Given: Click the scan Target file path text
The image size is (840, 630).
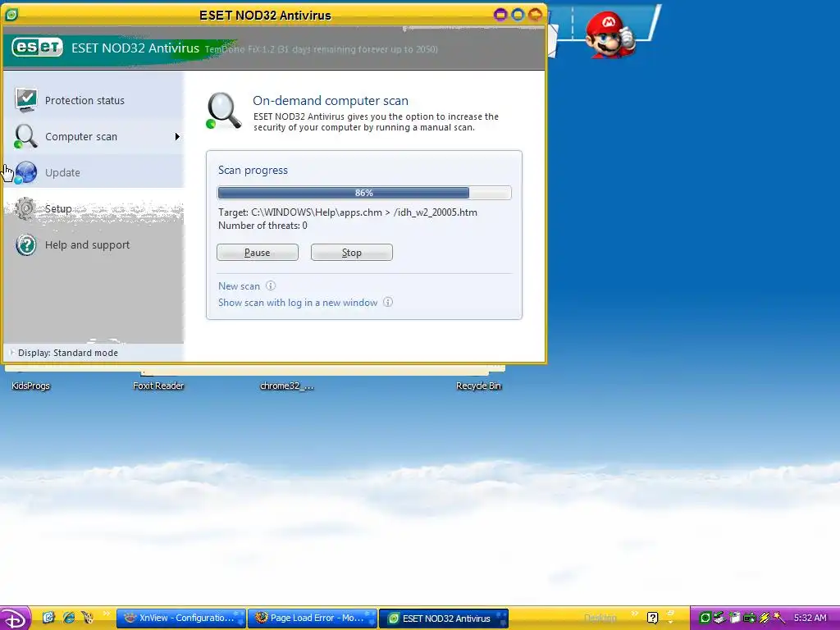Looking at the screenshot, I should tap(348, 212).
